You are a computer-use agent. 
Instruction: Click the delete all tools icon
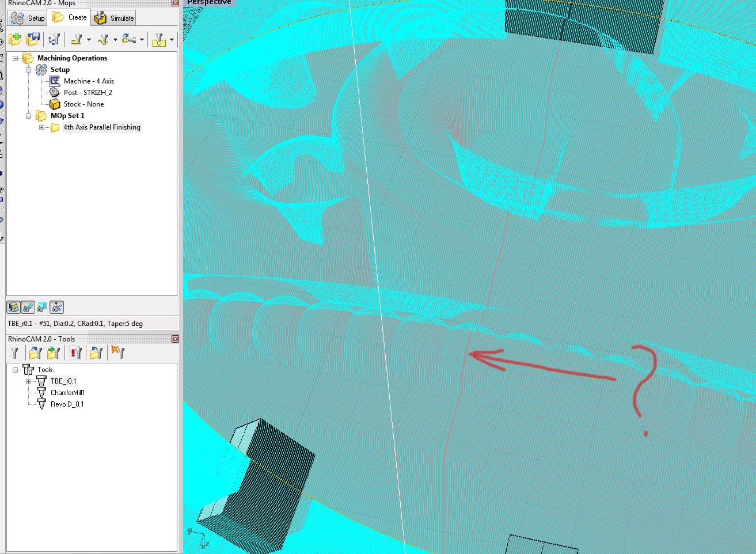tap(118, 352)
